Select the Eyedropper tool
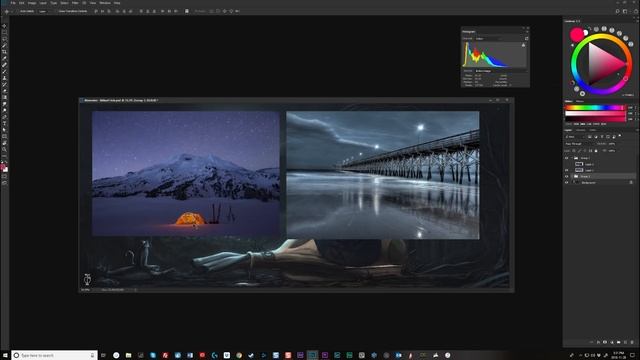This screenshot has height=360, width=640. pos(4,58)
